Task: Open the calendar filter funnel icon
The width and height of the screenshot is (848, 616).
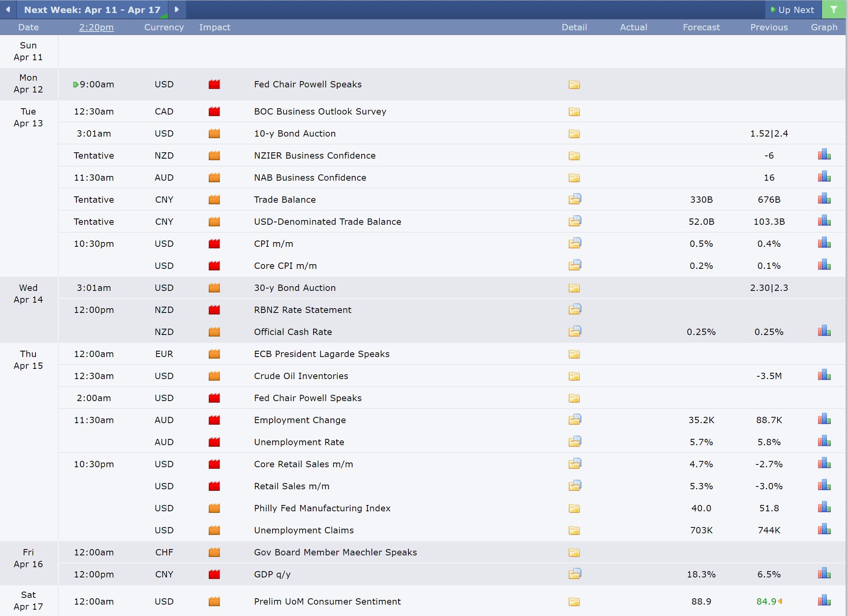Action: tap(833, 9)
